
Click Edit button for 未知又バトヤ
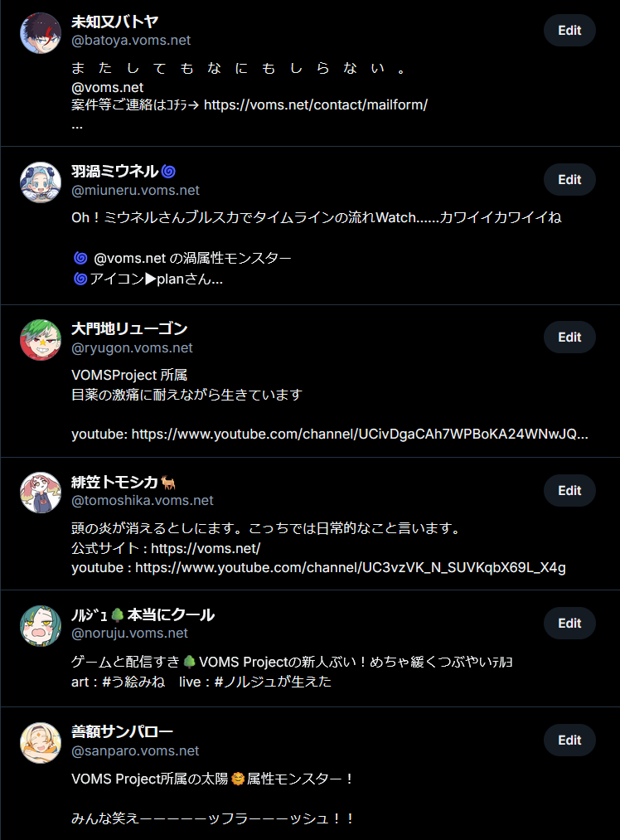tap(569, 31)
